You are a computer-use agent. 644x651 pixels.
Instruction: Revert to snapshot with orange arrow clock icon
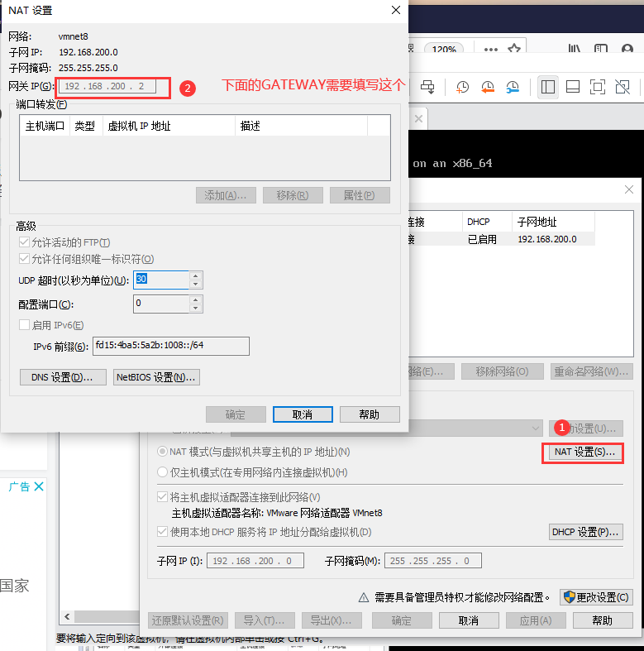pos(488,87)
